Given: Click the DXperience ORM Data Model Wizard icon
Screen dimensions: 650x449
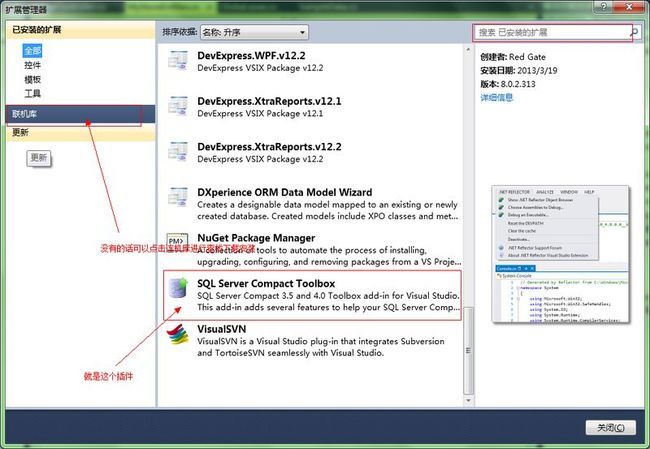Looking at the screenshot, I should (178, 197).
